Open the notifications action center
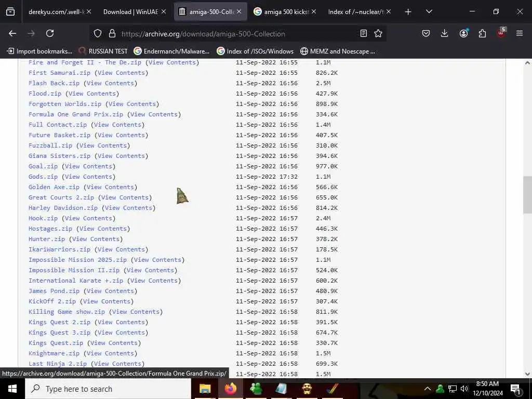 point(516,389)
